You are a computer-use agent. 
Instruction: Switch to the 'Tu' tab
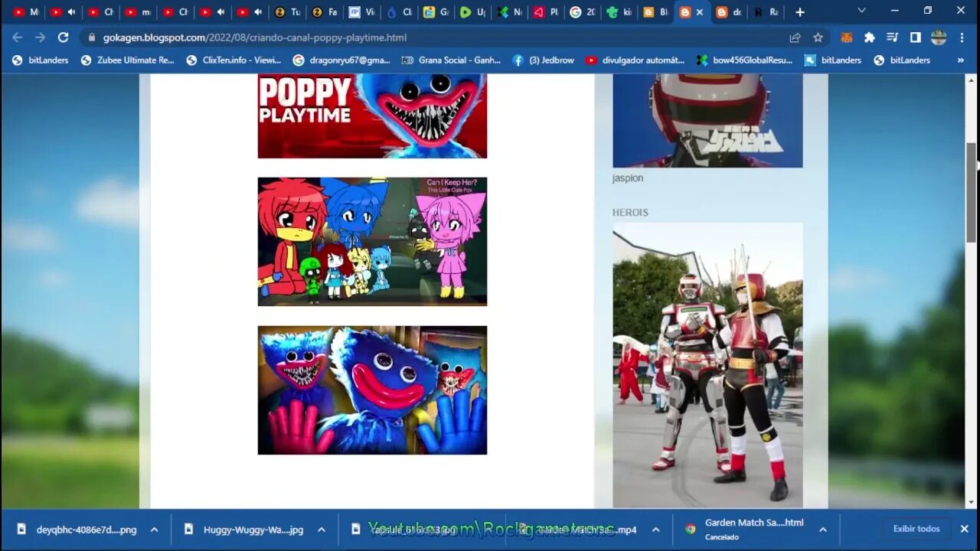point(288,12)
